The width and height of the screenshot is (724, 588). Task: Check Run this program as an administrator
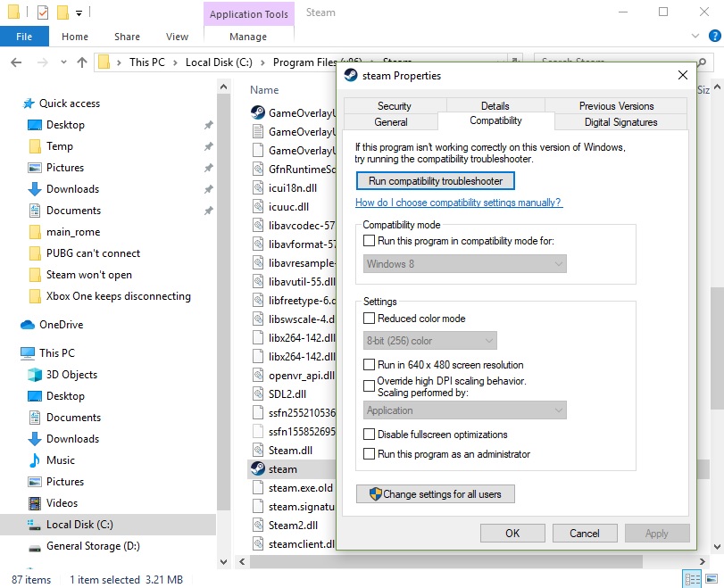point(370,453)
